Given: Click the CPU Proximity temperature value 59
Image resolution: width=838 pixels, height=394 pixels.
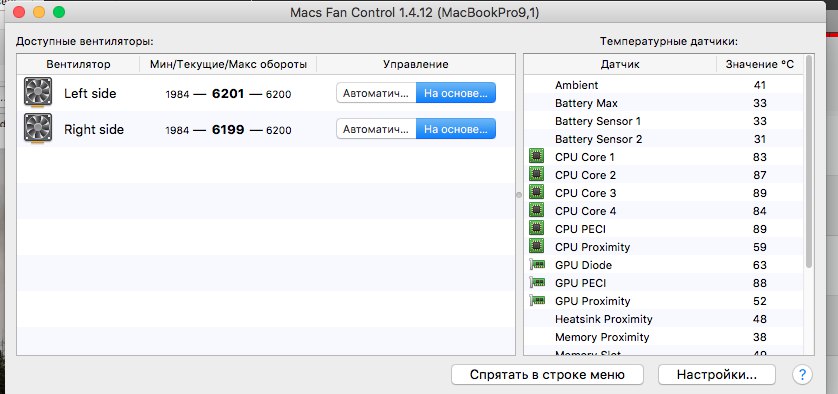Looking at the screenshot, I should [x=759, y=247].
